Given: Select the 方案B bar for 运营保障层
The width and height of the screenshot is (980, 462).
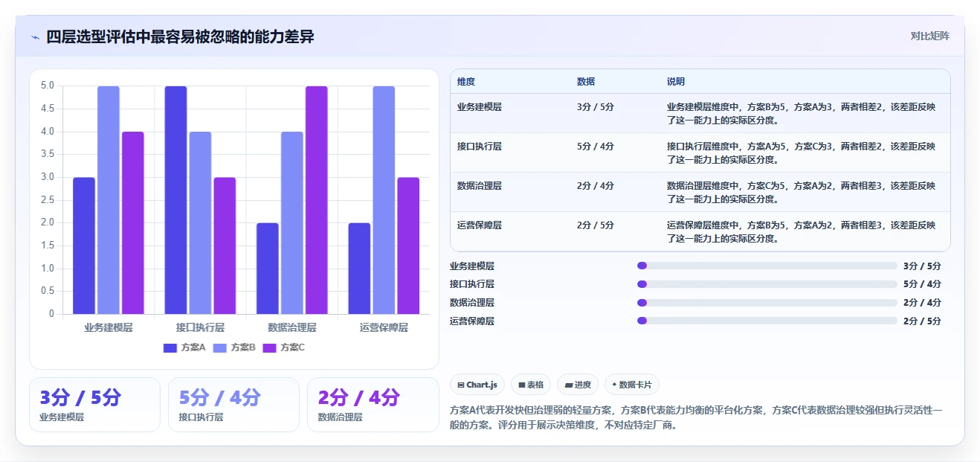Looking at the screenshot, I should point(384,200).
